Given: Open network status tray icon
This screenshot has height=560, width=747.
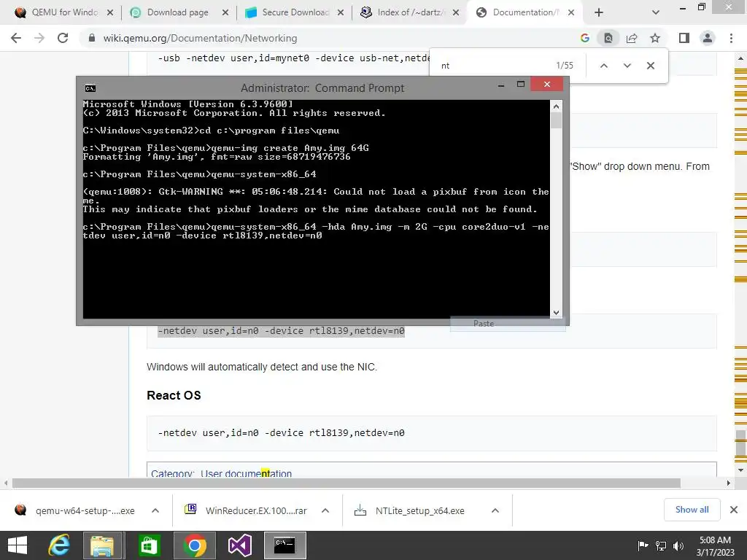Looking at the screenshot, I should coord(661,545).
